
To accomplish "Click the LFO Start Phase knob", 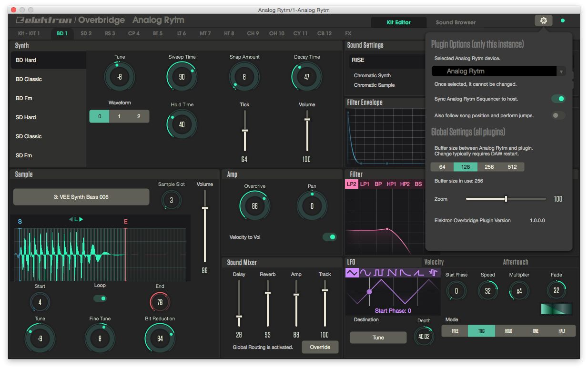I will 456,291.
